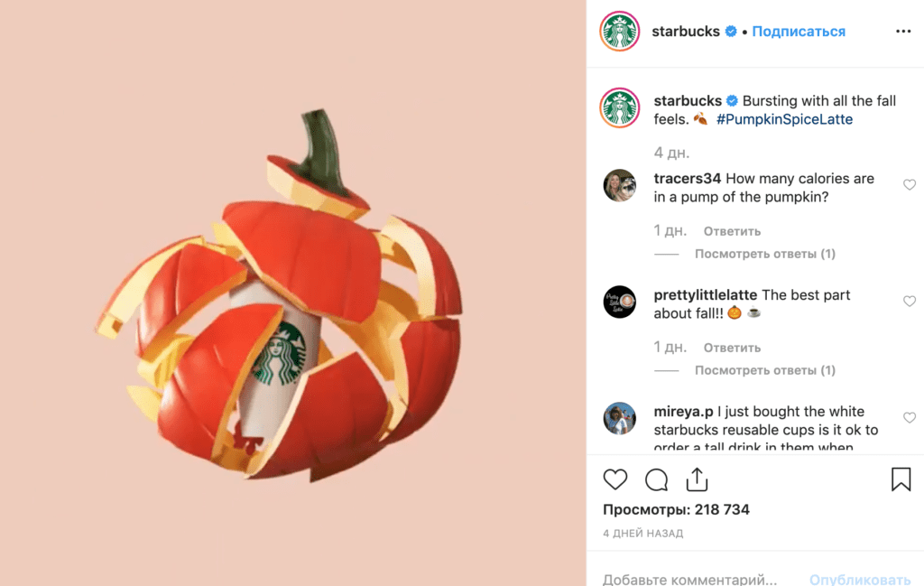The height and width of the screenshot is (586, 924).
Task: Open comments via the speech bubble icon
Action: pos(657,479)
